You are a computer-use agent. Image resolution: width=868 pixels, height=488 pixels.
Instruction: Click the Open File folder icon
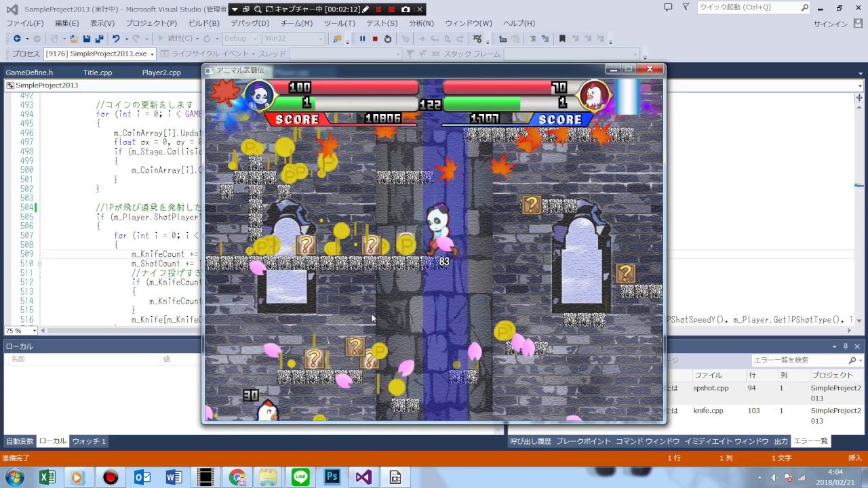click(75, 39)
